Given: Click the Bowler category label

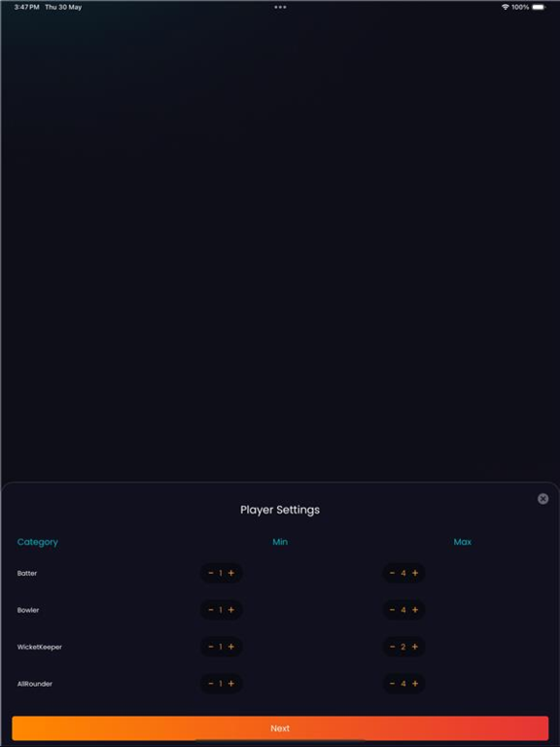Looking at the screenshot, I should click(x=28, y=610).
